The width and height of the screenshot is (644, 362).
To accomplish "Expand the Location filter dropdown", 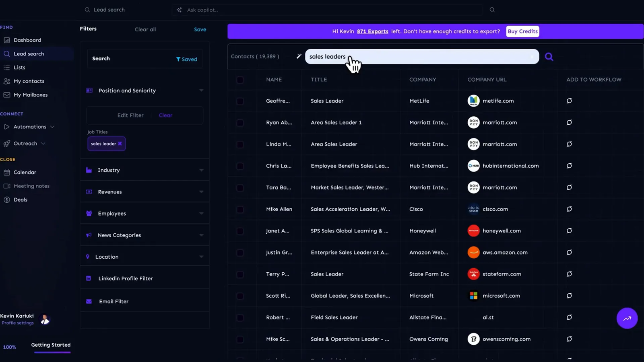I will pyautogui.click(x=201, y=257).
